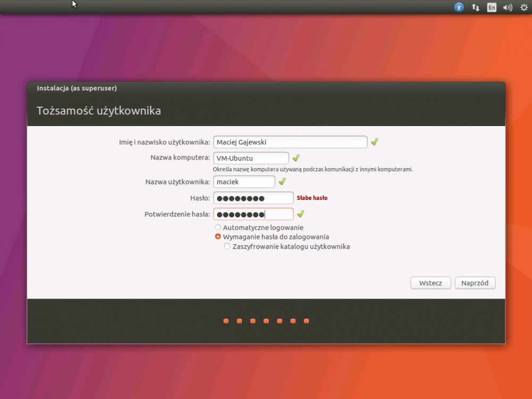Image resolution: width=532 pixels, height=399 pixels.
Task: Focus the Hasło password field
Action: (253, 198)
